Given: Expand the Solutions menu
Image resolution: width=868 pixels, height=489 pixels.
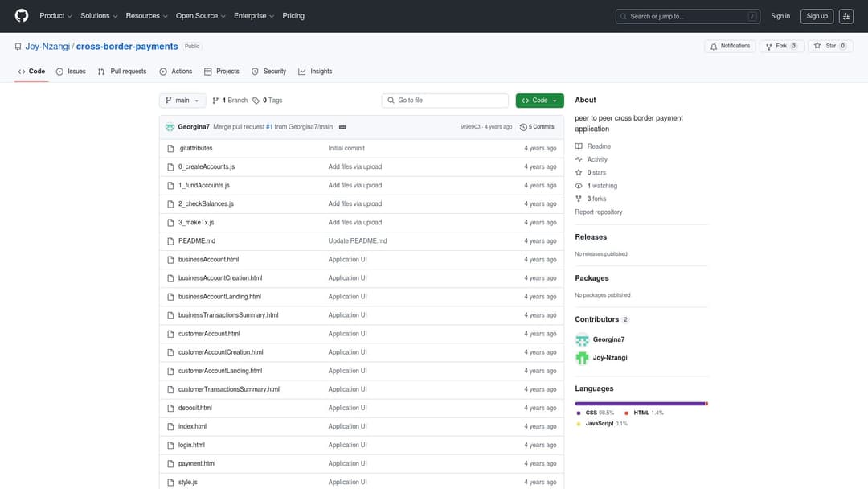Looking at the screenshot, I should pos(99,16).
